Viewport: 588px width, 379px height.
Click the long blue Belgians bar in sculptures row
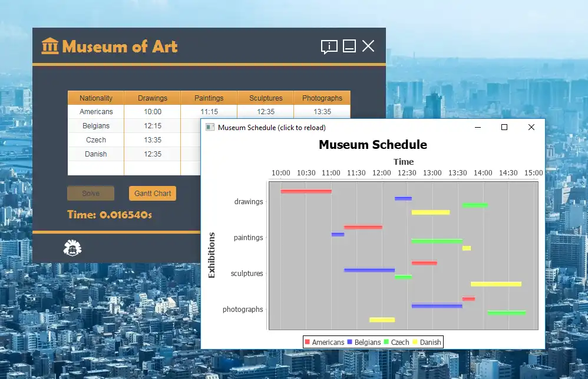[x=369, y=270]
